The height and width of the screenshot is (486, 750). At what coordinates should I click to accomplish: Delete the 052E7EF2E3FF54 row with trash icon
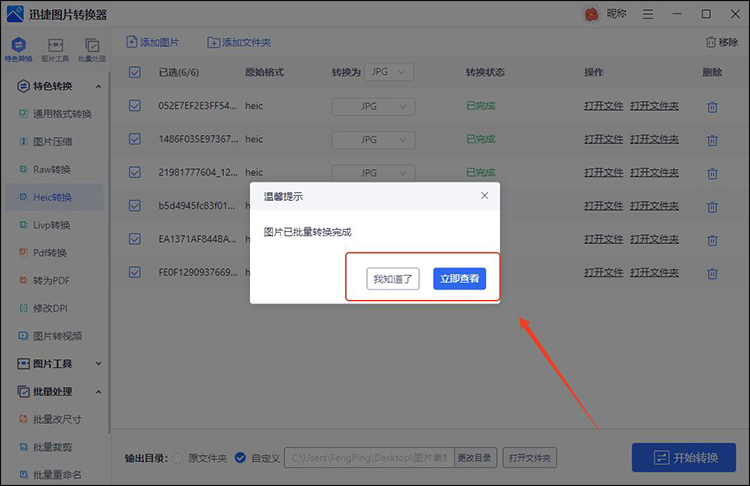click(712, 107)
